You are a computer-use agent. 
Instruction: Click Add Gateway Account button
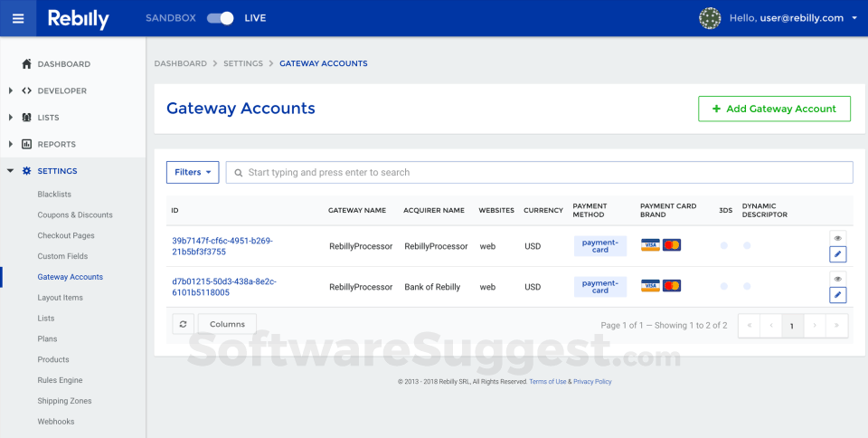[774, 109]
